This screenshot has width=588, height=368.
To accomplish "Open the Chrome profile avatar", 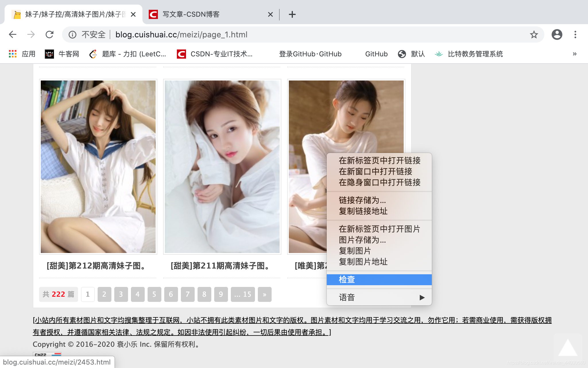I will [x=557, y=34].
